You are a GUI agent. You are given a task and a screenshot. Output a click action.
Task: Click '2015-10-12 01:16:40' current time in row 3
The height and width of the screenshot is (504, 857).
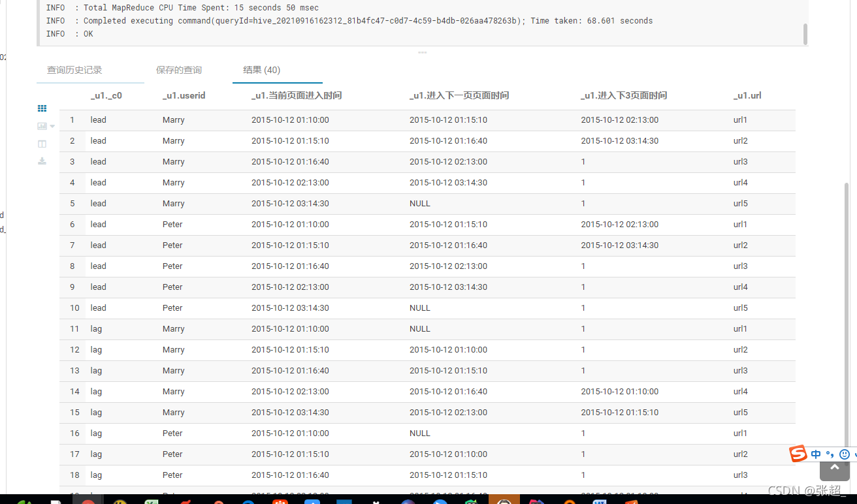click(x=290, y=162)
